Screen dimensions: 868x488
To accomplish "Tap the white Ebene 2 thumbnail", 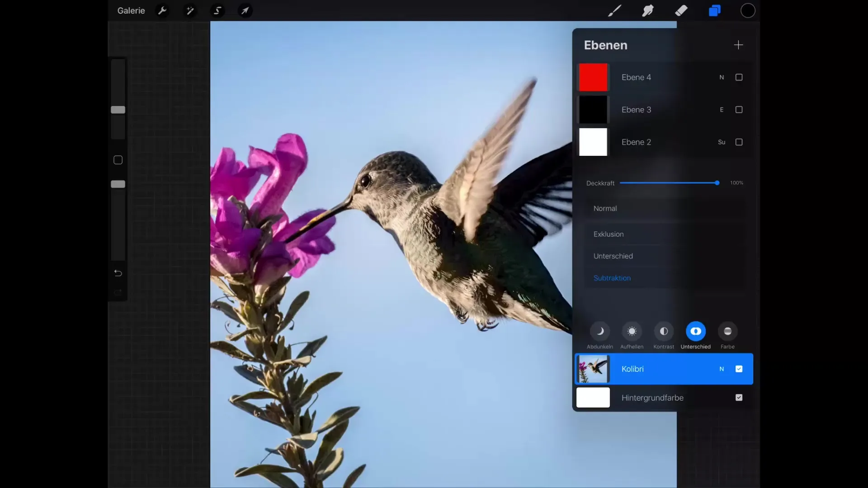I will [x=593, y=142].
